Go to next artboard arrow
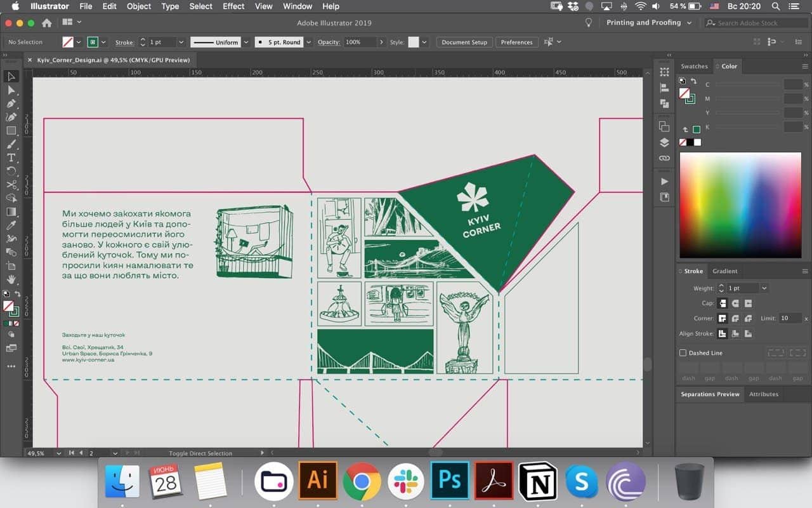The image size is (812, 508). click(128, 453)
